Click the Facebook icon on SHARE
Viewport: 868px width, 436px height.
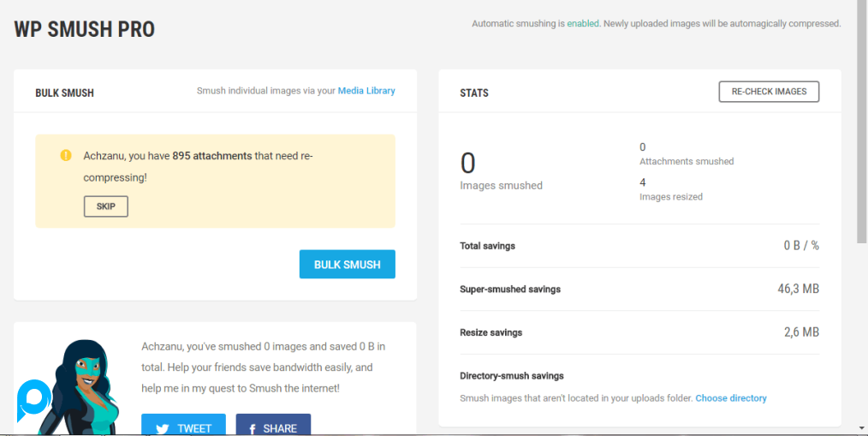(x=253, y=428)
